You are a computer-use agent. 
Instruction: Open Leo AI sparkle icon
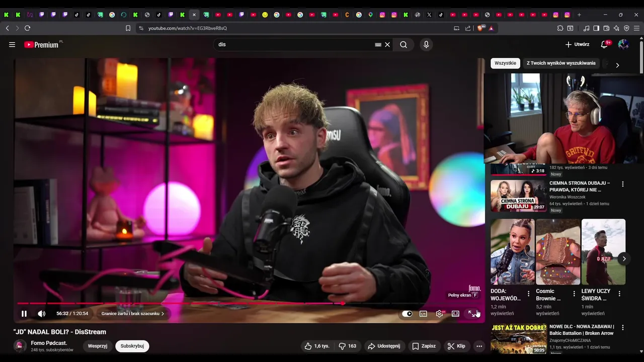(616, 28)
